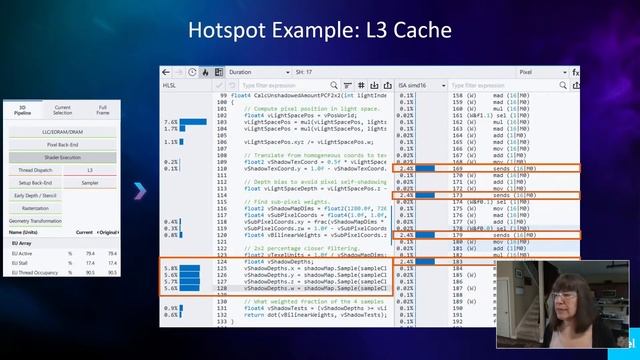Select the Setup Back-End block
The width and height of the screenshot is (640, 360).
[35, 183]
